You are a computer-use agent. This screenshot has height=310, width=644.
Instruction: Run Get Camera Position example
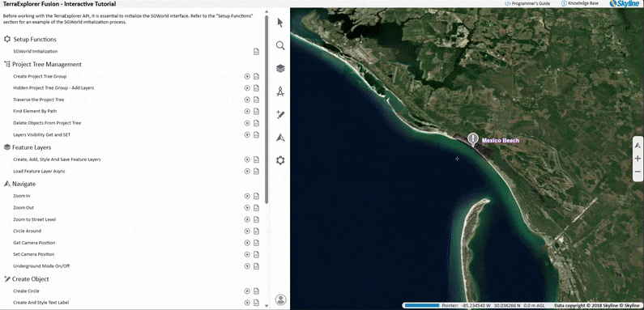[x=247, y=243]
